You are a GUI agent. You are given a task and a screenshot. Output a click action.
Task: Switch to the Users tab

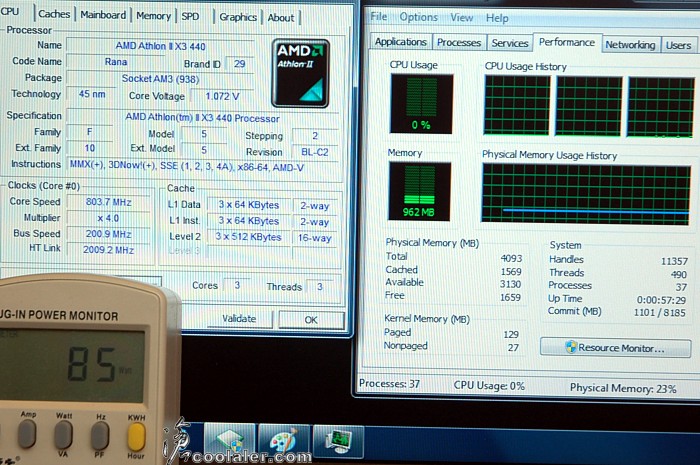click(x=678, y=45)
